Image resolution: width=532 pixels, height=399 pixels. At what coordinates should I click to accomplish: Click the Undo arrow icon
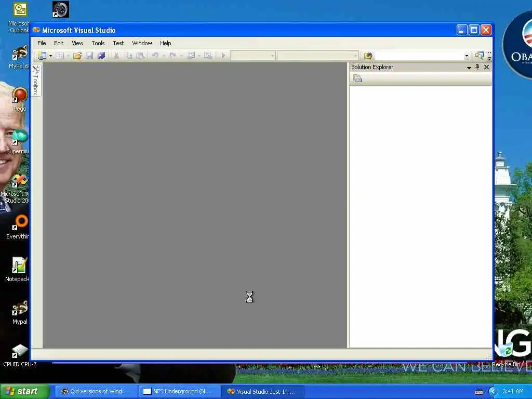tap(155, 55)
